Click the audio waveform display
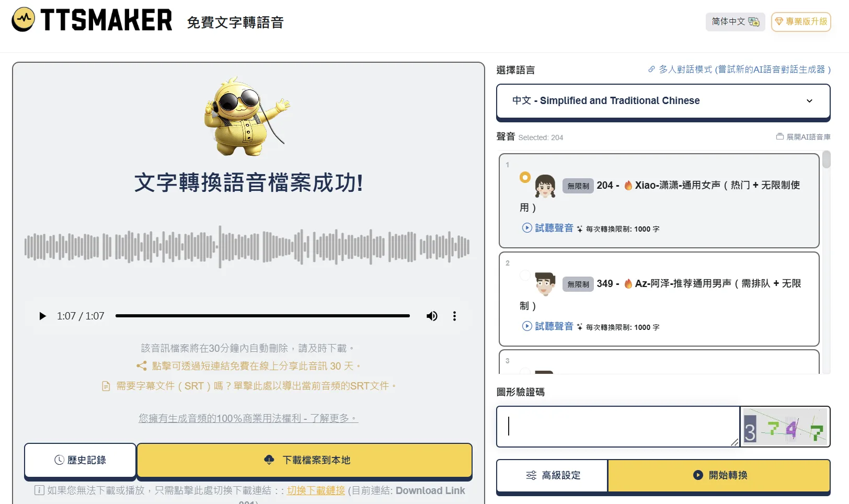 click(x=247, y=246)
